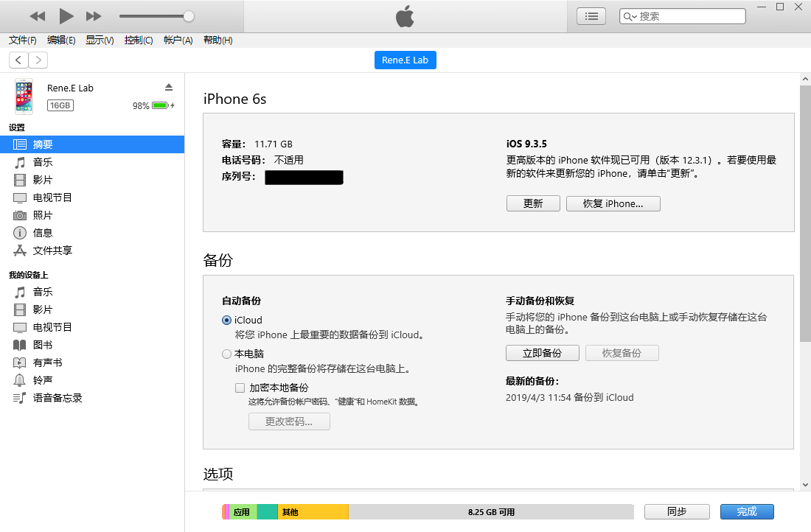Click the 更新 button
This screenshot has width=811, height=532.
click(x=533, y=203)
